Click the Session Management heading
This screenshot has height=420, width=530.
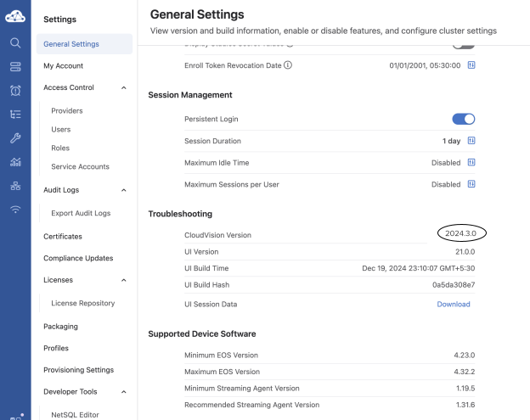(190, 95)
